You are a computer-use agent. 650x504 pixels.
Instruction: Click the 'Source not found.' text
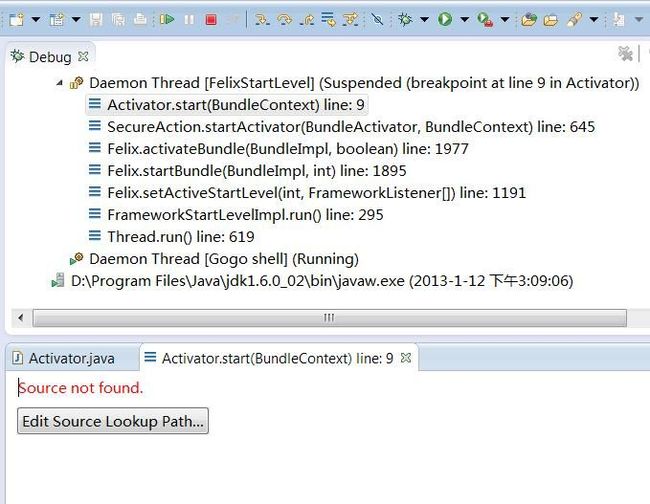(x=80, y=388)
